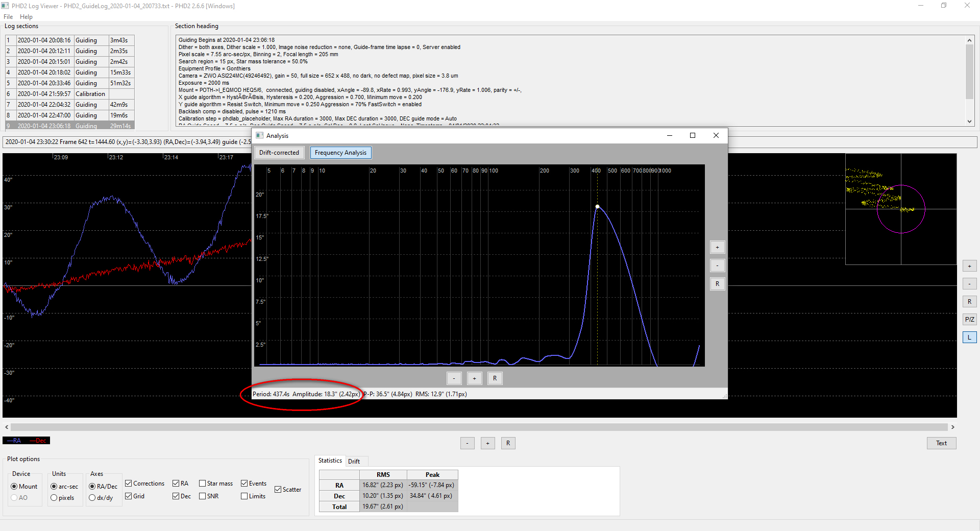Toggle the Events checkbox

coord(254,484)
